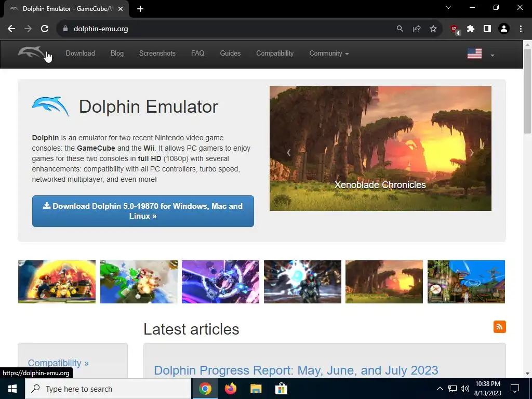
Task: Click the Xenoblade Chronicles carousel image
Action: click(x=380, y=148)
